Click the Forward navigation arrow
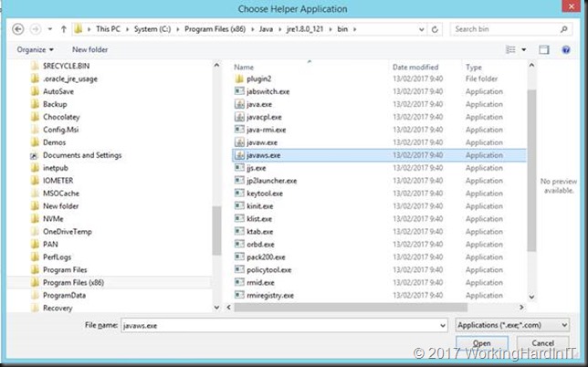 coord(36,29)
